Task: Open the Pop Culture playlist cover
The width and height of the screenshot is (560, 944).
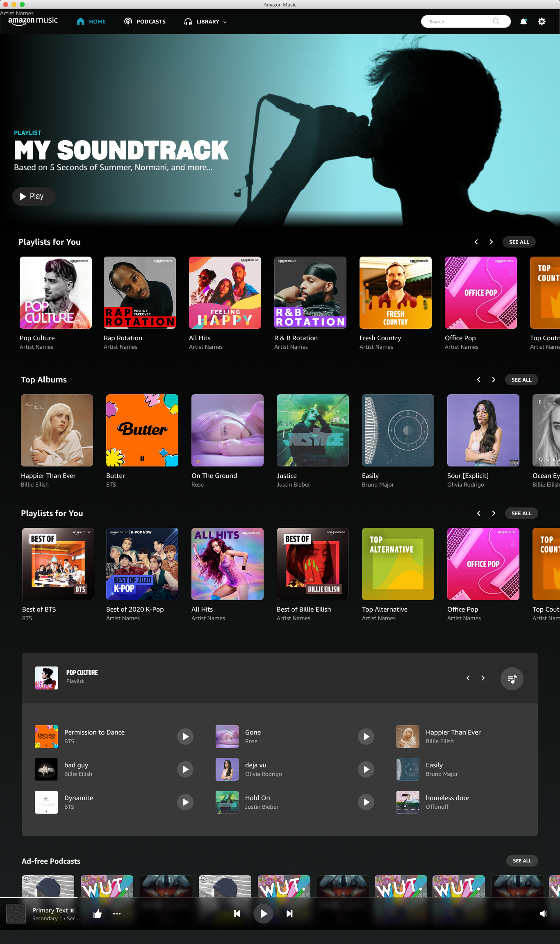Action: point(56,293)
